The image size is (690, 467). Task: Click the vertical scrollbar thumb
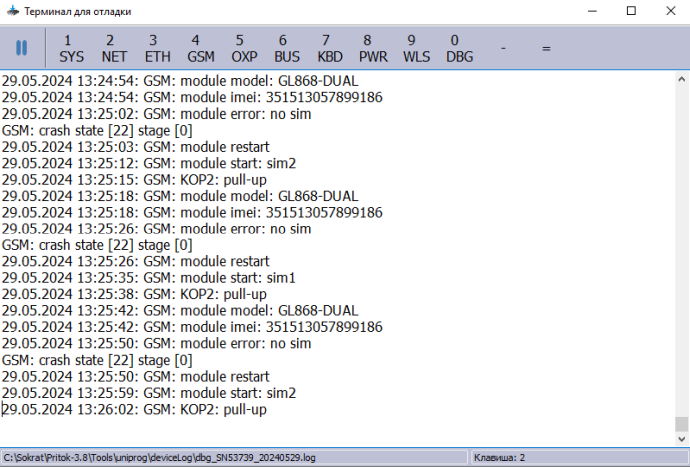pos(682,424)
